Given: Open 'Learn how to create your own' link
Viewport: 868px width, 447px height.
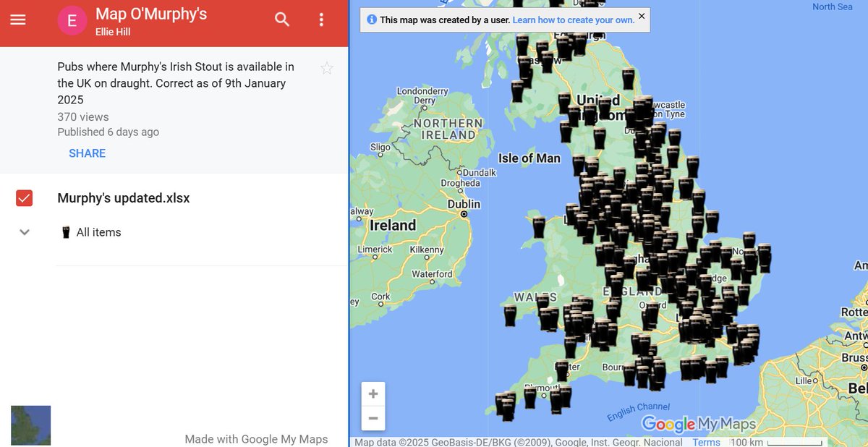Looking at the screenshot, I should tap(574, 20).
